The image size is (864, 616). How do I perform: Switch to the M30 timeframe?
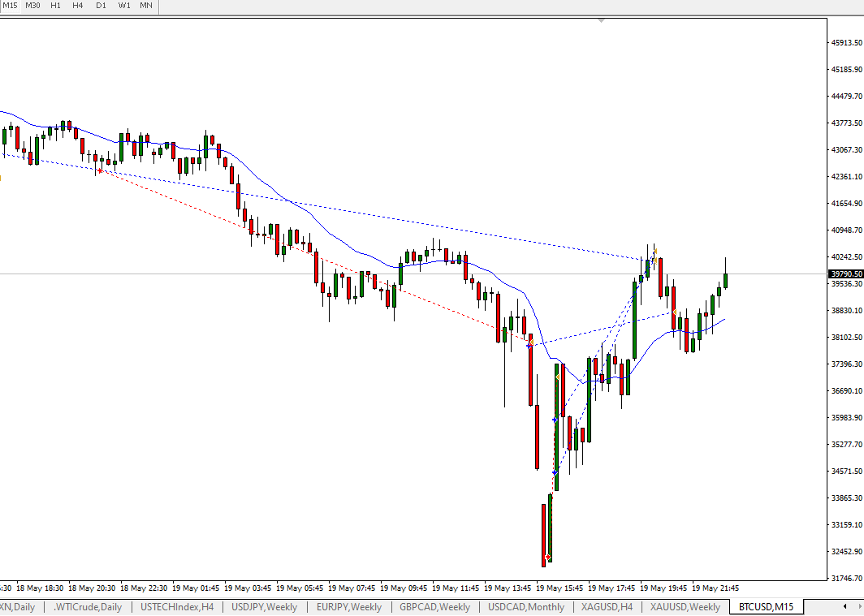tap(32, 6)
